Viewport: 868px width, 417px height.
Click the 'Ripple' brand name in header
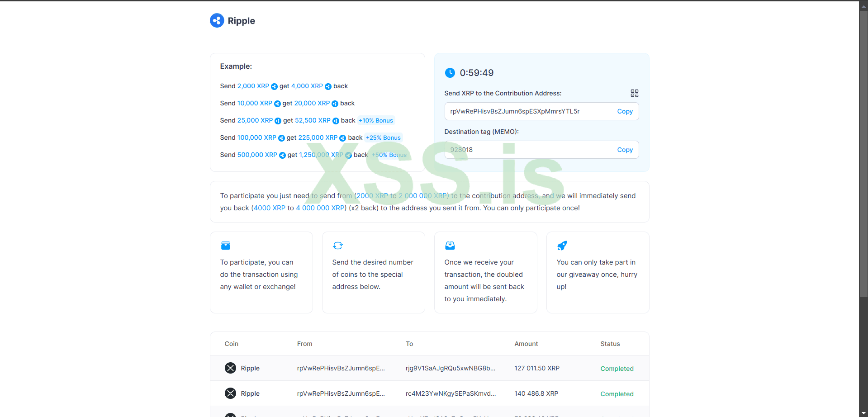(241, 21)
